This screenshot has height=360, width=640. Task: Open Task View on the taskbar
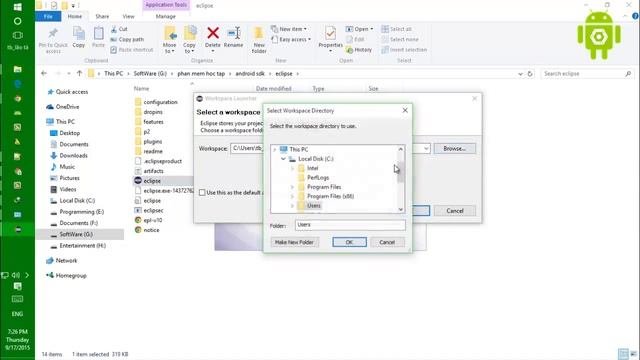click(18, 35)
